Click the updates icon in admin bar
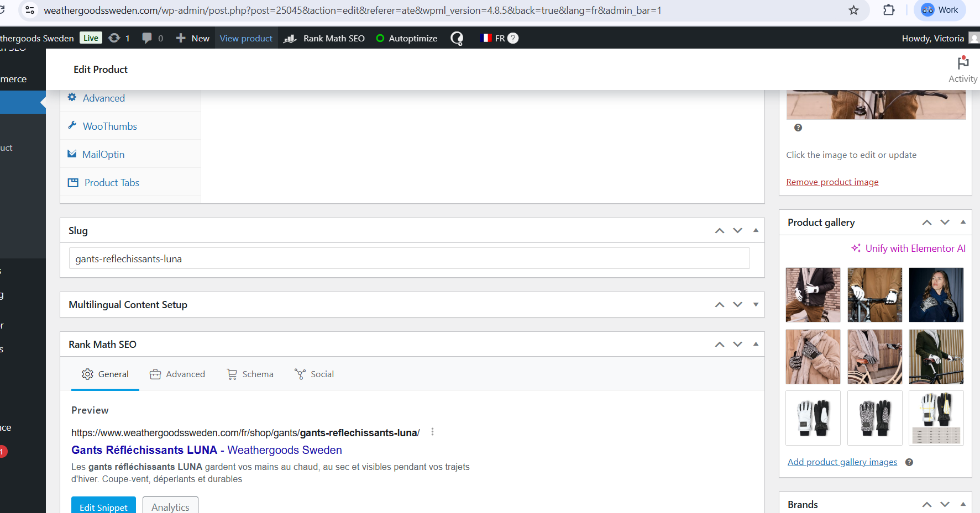This screenshot has height=513, width=980. [119, 38]
